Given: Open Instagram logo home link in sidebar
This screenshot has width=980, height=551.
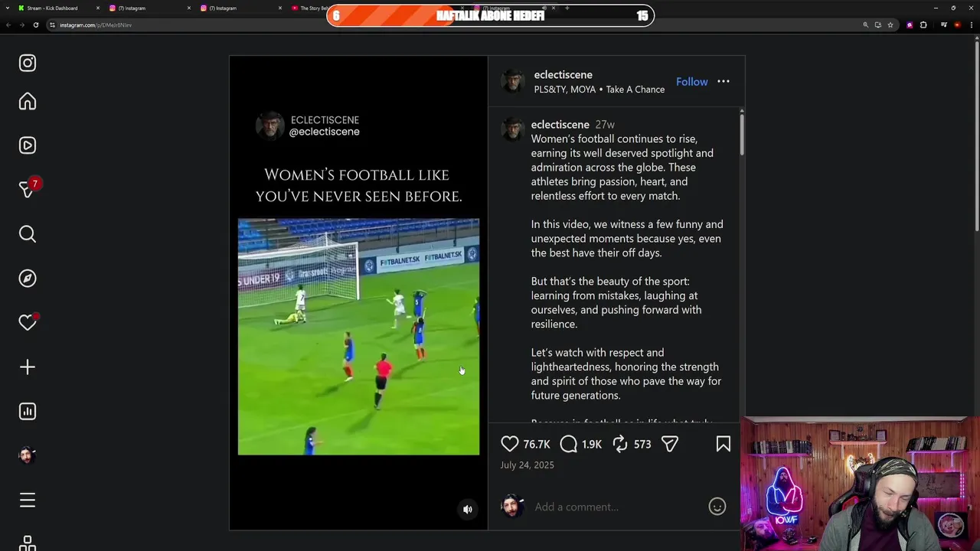Looking at the screenshot, I should click(28, 63).
